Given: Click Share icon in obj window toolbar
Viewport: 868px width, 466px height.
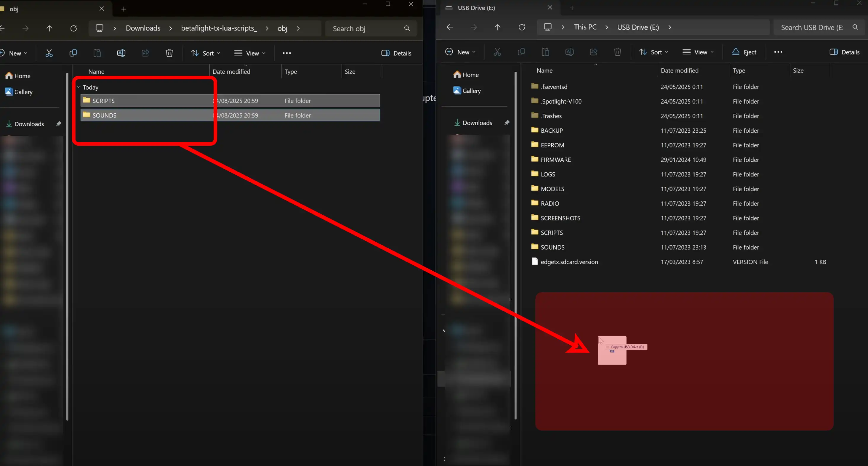Looking at the screenshot, I should 145,53.
